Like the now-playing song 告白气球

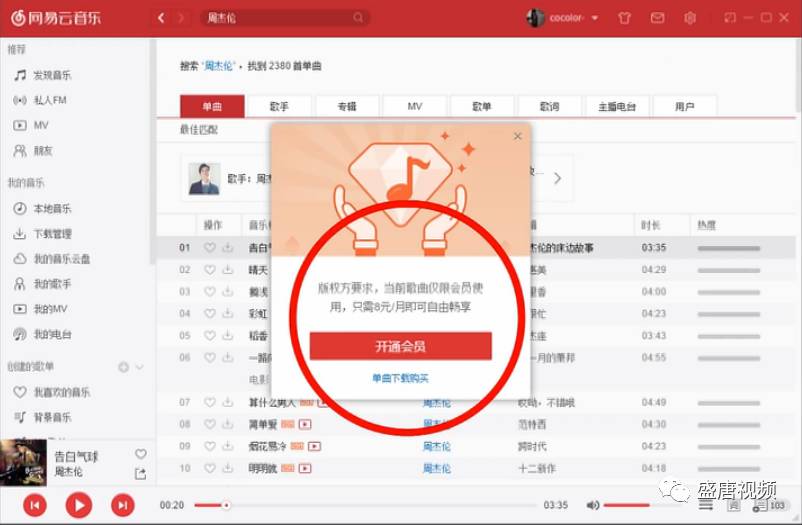141,454
